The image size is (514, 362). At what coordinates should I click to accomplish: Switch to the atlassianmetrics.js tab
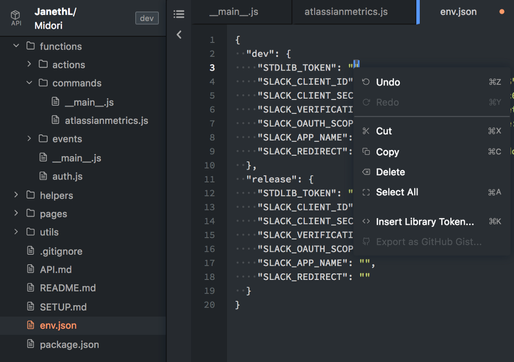pos(346,12)
